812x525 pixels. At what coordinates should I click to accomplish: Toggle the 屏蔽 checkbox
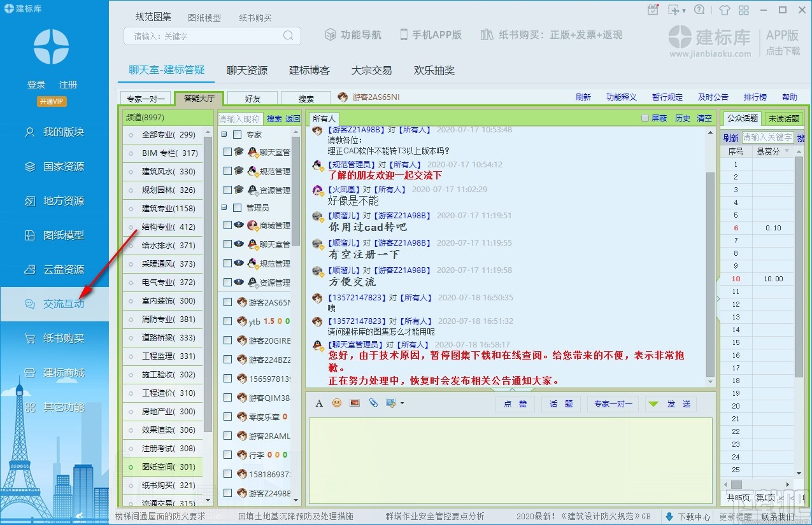[x=645, y=118]
